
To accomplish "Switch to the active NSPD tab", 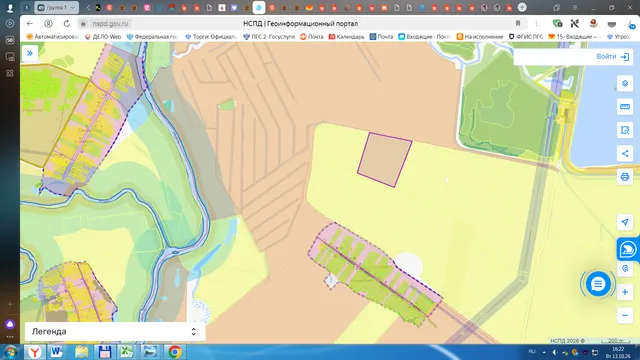I will [x=259, y=7].
